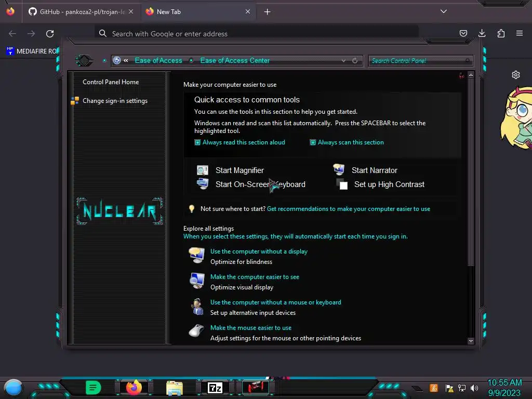Open New Tab page settings gear

click(516, 75)
